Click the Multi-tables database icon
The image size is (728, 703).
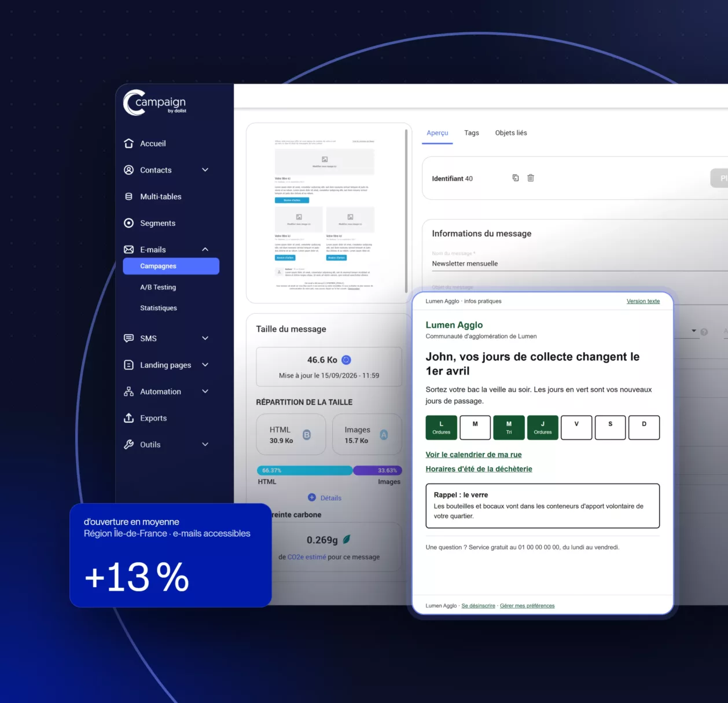(128, 196)
